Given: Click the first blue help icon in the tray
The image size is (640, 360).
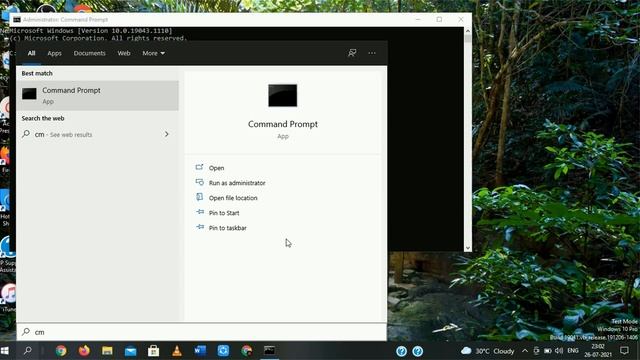Looking at the screenshot, I should [402, 351].
